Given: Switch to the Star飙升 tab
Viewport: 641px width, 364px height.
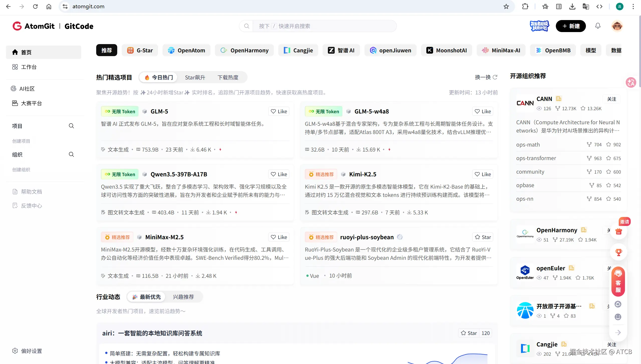Looking at the screenshot, I should pyautogui.click(x=195, y=77).
